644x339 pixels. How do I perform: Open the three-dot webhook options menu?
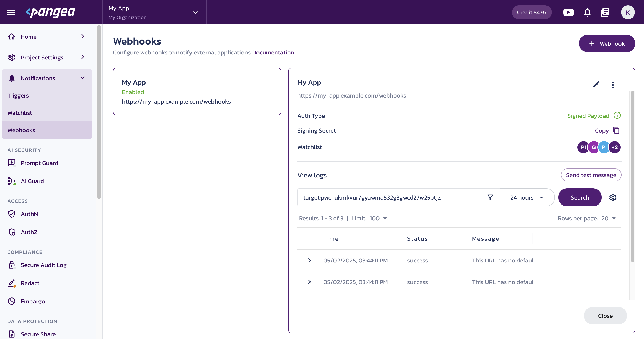coord(612,85)
